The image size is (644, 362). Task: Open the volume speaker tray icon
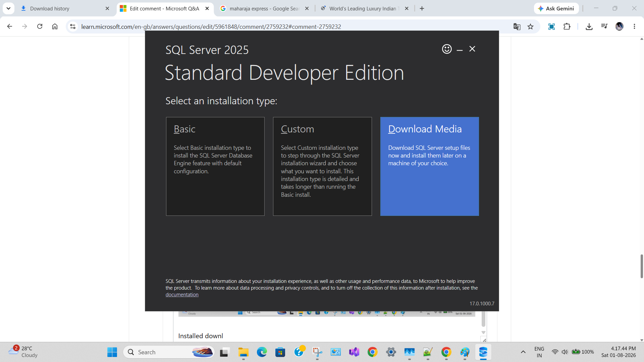(x=565, y=352)
